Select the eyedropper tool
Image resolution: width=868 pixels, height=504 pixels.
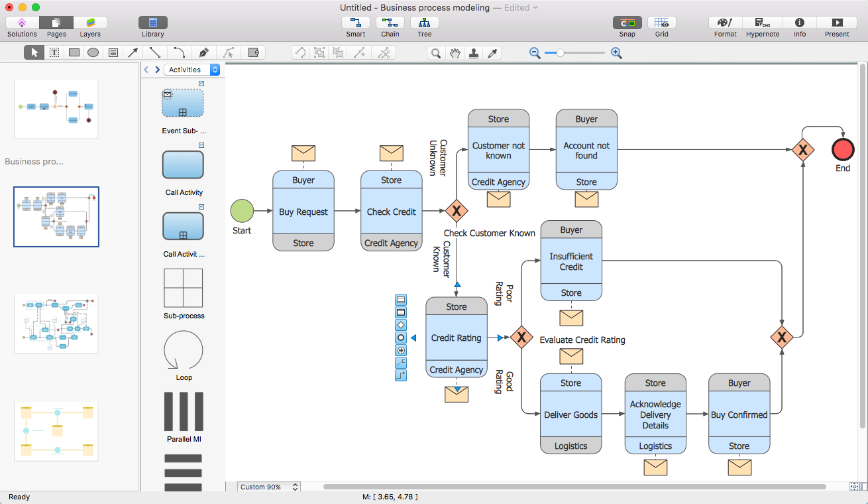[x=492, y=53]
